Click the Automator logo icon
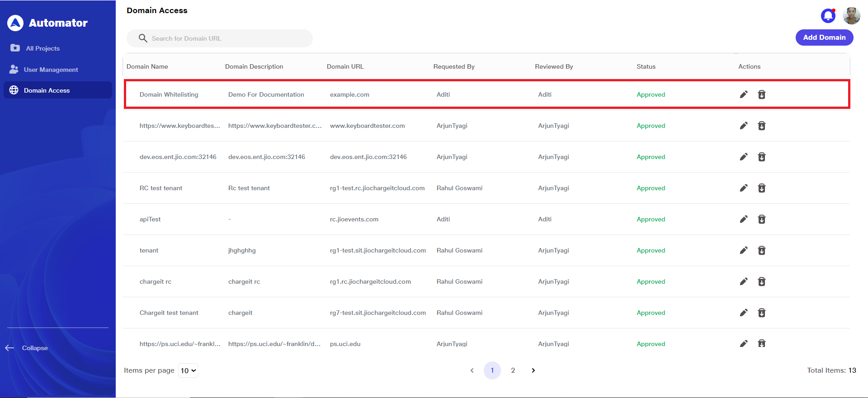The image size is (868, 398). [x=15, y=23]
